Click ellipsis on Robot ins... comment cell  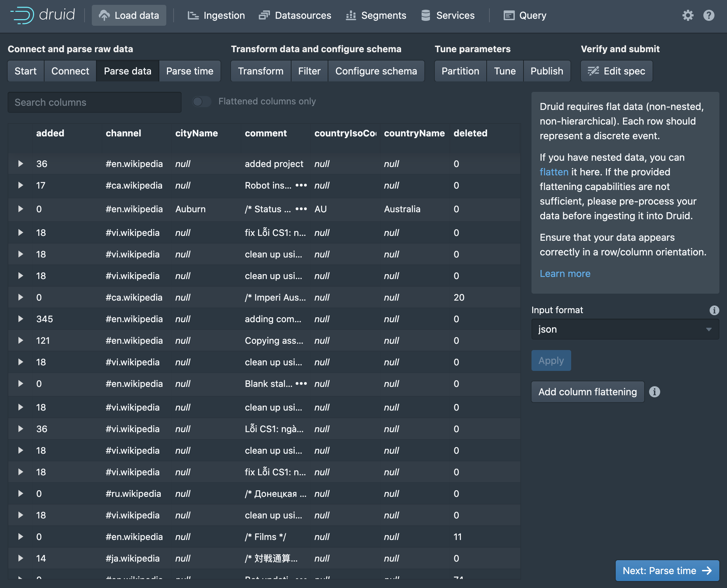[x=301, y=185]
